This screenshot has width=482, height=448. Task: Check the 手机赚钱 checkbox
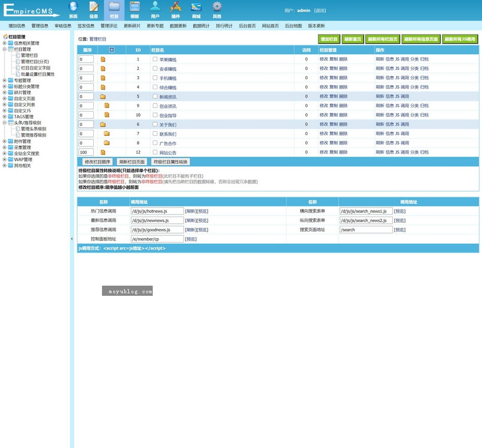coord(155,78)
